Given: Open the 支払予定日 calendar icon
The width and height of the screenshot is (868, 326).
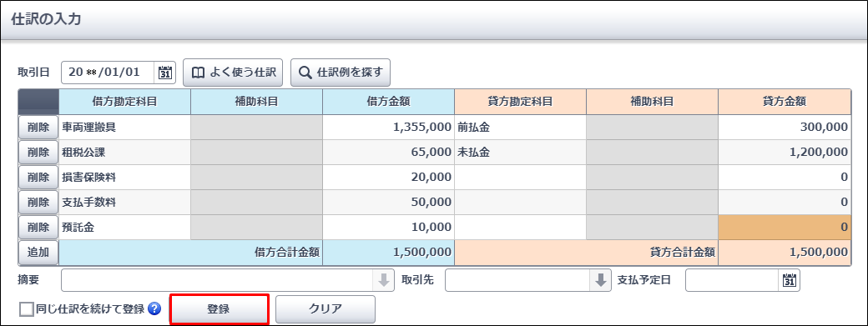Looking at the screenshot, I should click(x=789, y=280).
